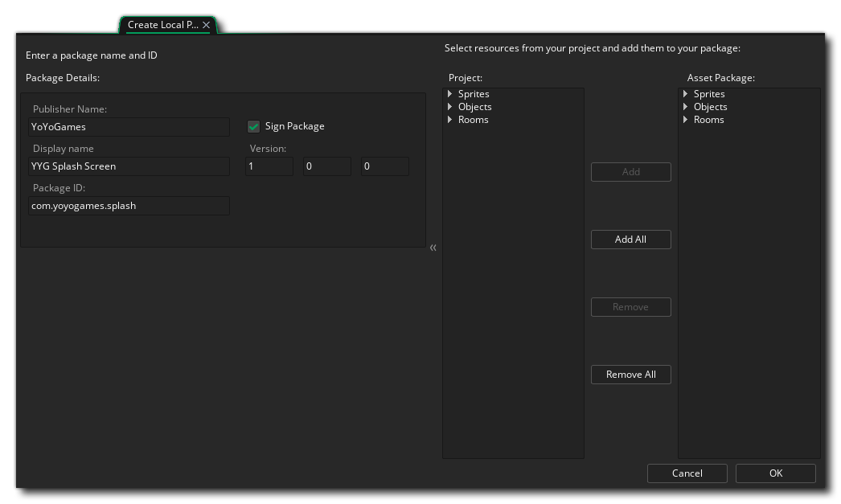This screenshot has width=841, height=504.
Task: Expand Objects in the Project tree
Action: [449, 106]
